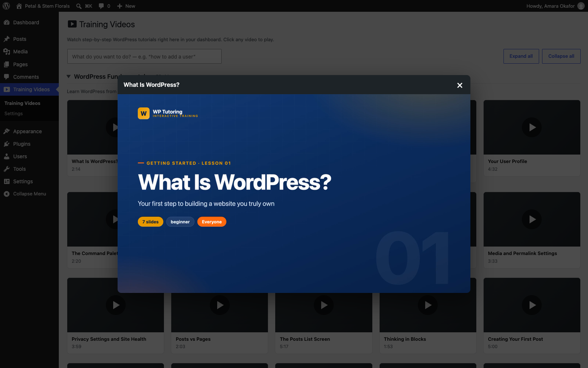
Task: Click the New content plus button
Action: pos(120,6)
